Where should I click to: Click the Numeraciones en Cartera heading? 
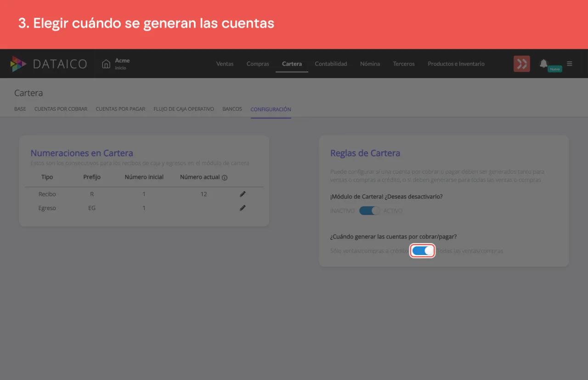[82, 153]
